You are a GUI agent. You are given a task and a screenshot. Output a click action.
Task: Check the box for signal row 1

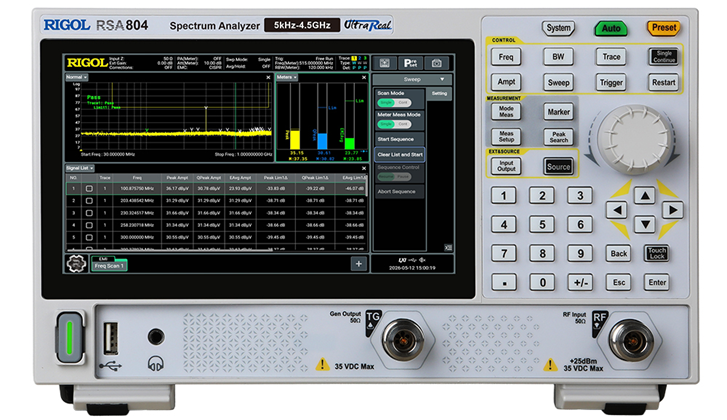(89, 189)
